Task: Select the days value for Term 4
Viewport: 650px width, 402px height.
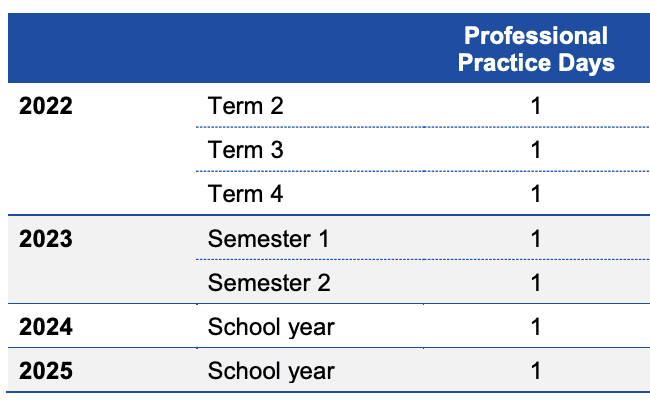Action: pyautogui.click(x=536, y=194)
